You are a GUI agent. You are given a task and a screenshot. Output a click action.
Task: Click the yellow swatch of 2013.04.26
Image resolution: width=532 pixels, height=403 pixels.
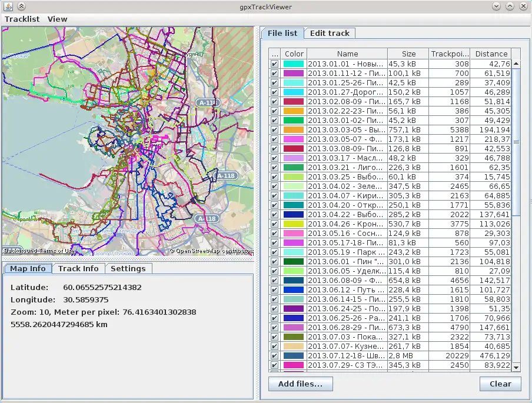tap(294, 224)
